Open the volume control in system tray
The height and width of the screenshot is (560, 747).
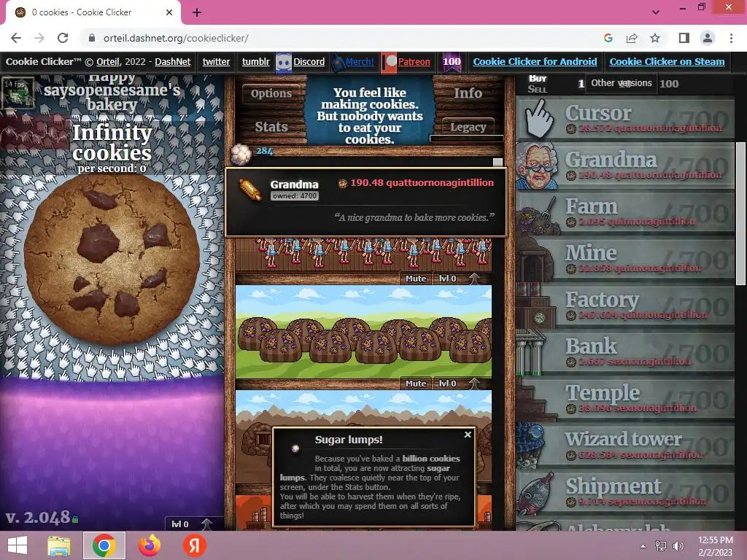coord(678,545)
